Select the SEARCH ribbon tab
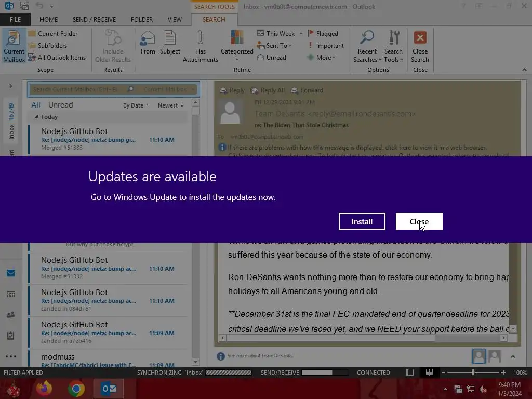The width and height of the screenshot is (532, 399). [214, 19]
